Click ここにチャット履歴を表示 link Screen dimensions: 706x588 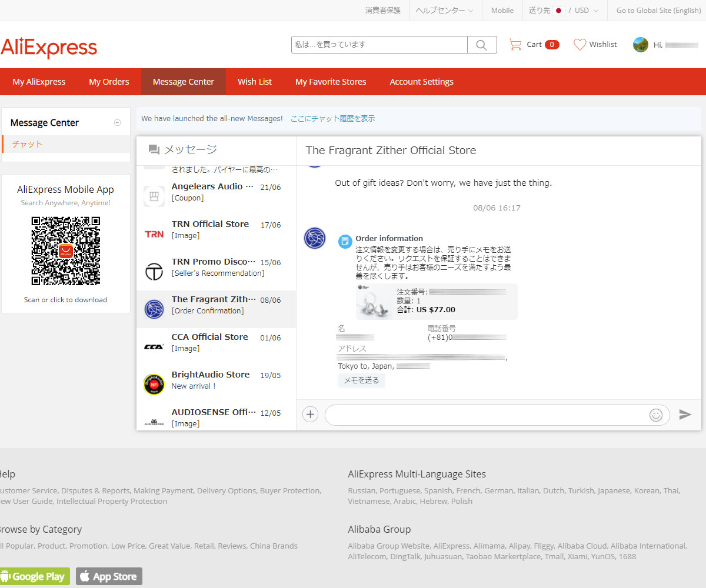332,119
